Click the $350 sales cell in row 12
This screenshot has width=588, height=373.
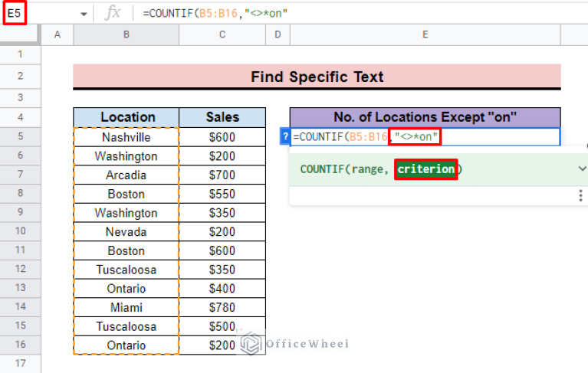click(x=222, y=270)
